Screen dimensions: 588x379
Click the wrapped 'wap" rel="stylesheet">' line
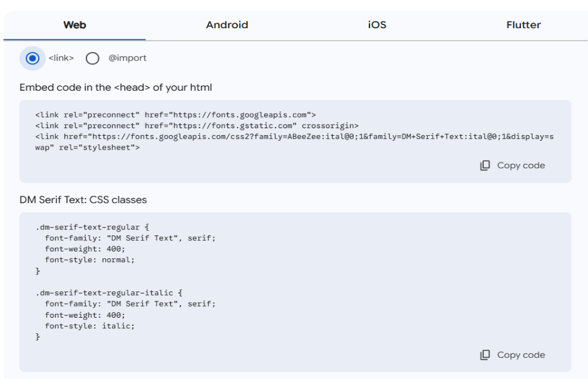pos(88,148)
